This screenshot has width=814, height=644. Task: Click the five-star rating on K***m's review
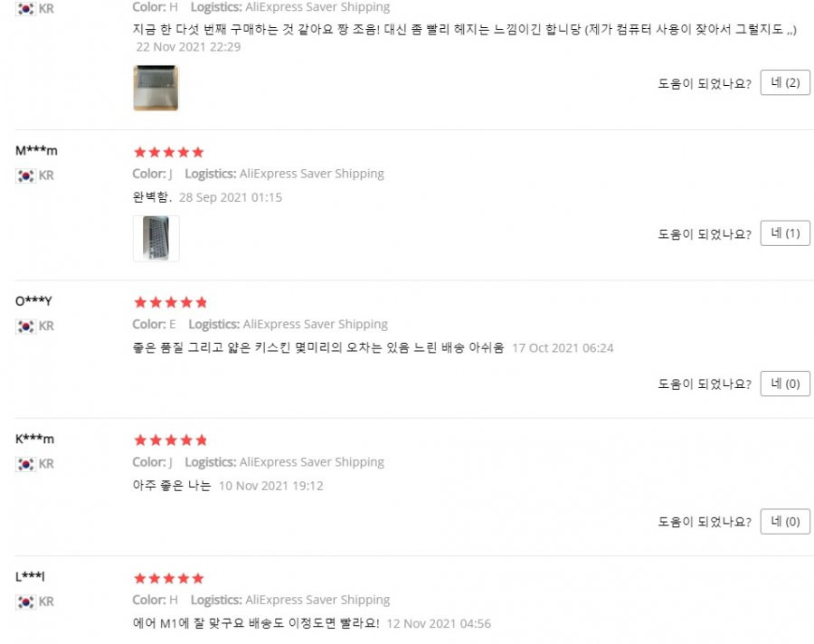coord(170,440)
